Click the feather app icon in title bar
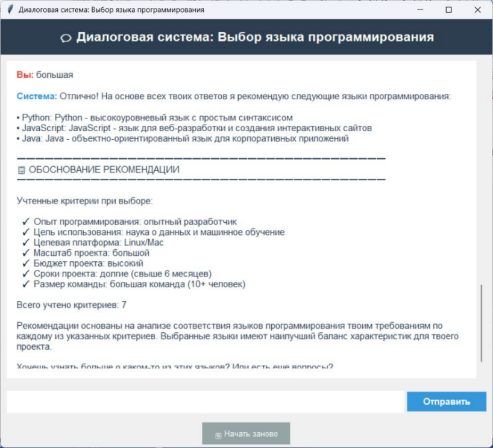This screenshot has height=448, width=493. pyautogui.click(x=10, y=10)
